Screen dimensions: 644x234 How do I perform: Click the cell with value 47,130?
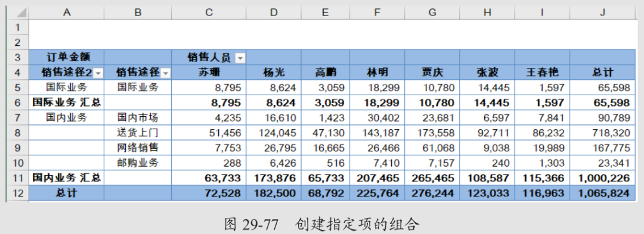[326, 133]
